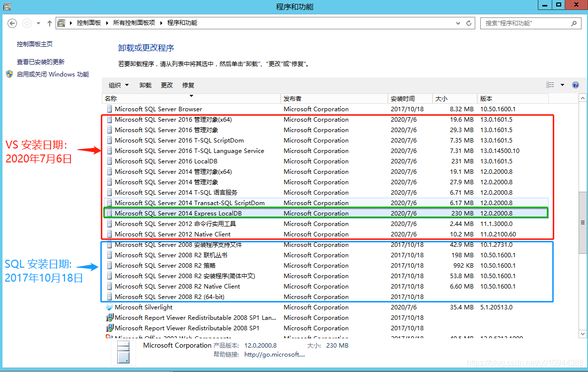Viewport: 588px width, 372px height.
Task: Click the Microsoft Silverlight icon
Action: 109,307
